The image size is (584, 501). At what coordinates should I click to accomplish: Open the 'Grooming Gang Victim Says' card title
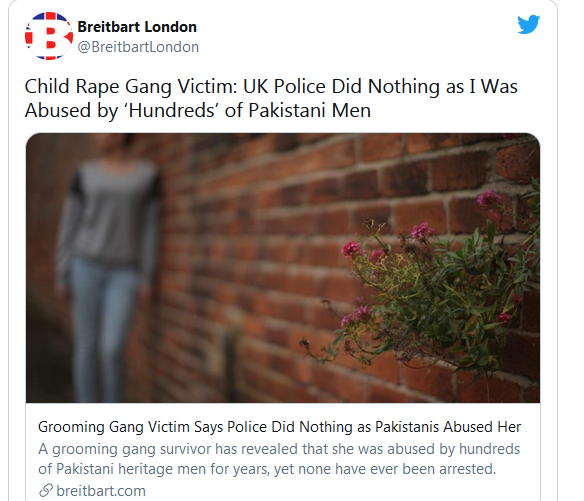click(279, 427)
